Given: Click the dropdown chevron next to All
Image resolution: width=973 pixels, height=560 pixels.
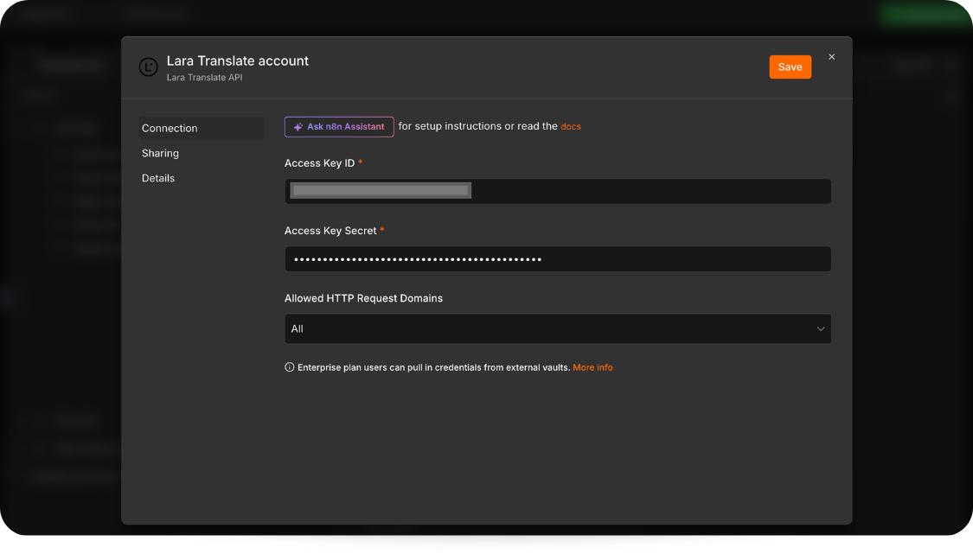Looking at the screenshot, I should pyautogui.click(x=821, y=328).
